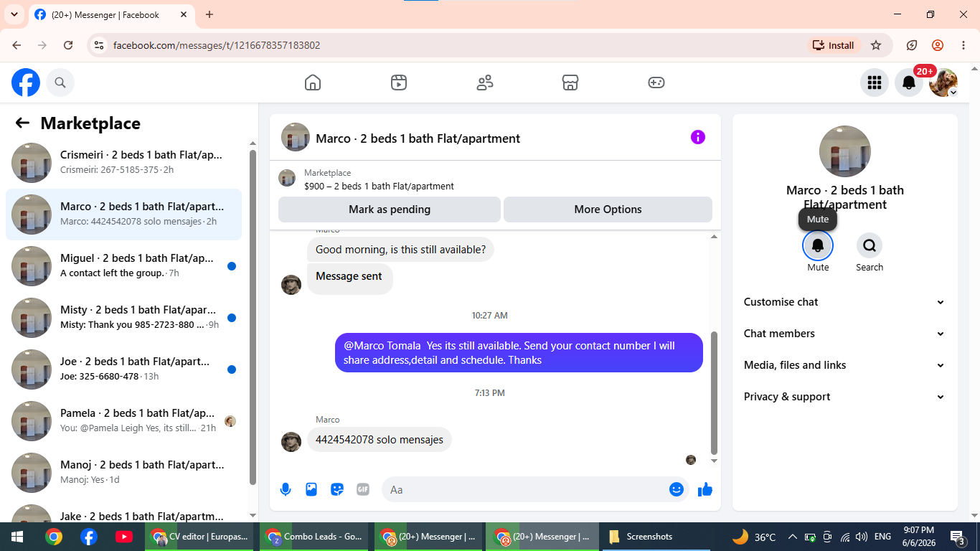Open the Friends icon in top navigation
The width and height of the screenshot is (980, 551).
pos(485,83)
